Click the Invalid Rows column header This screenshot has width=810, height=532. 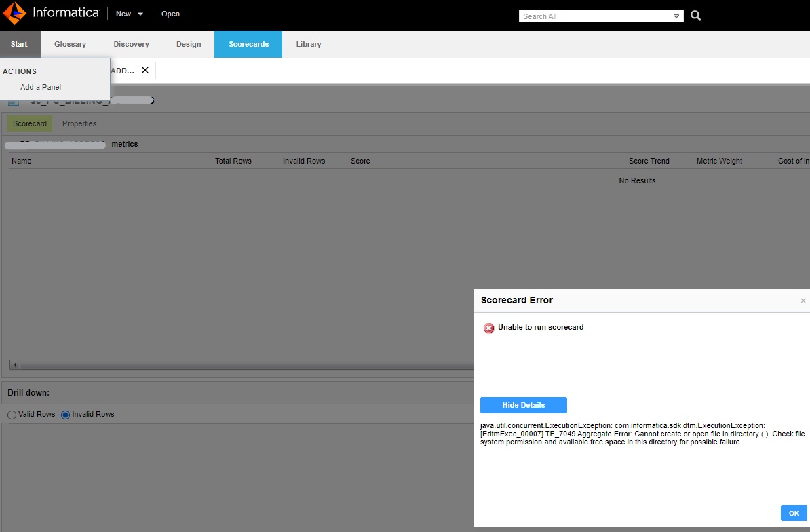pos(304,161)
